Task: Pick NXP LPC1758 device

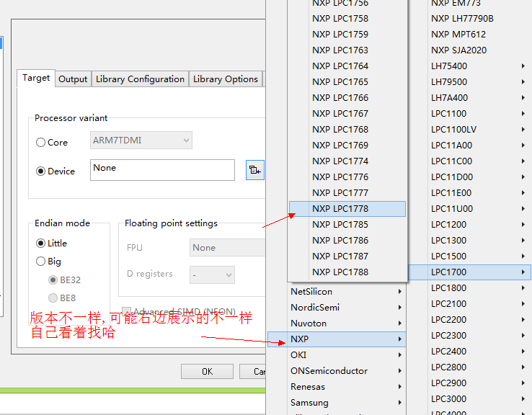Action: [347, 18]
